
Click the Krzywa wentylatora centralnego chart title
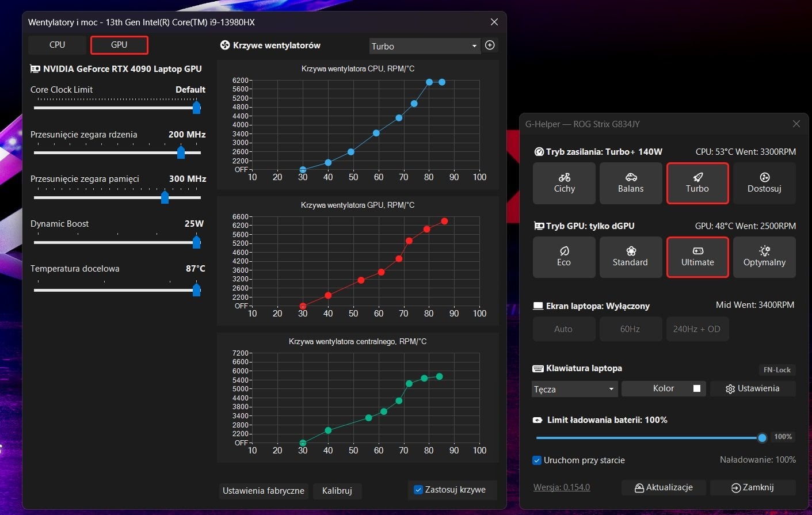358,342
